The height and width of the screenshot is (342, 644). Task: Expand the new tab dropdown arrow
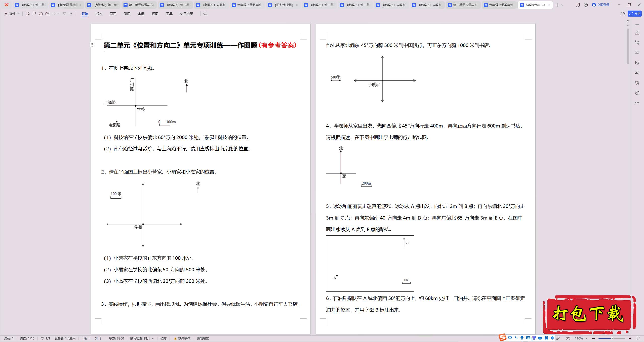562,5
